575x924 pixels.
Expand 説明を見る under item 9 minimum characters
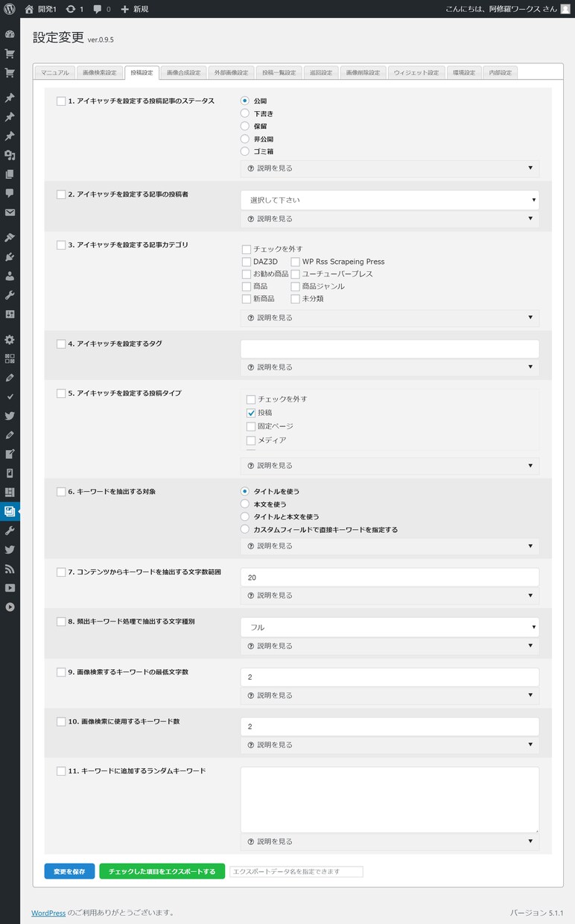390,695
